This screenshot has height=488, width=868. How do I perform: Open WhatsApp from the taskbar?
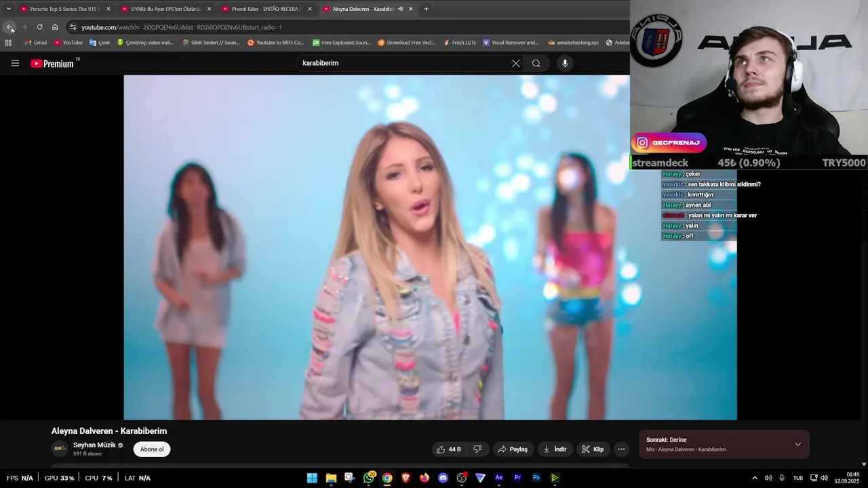368,478
